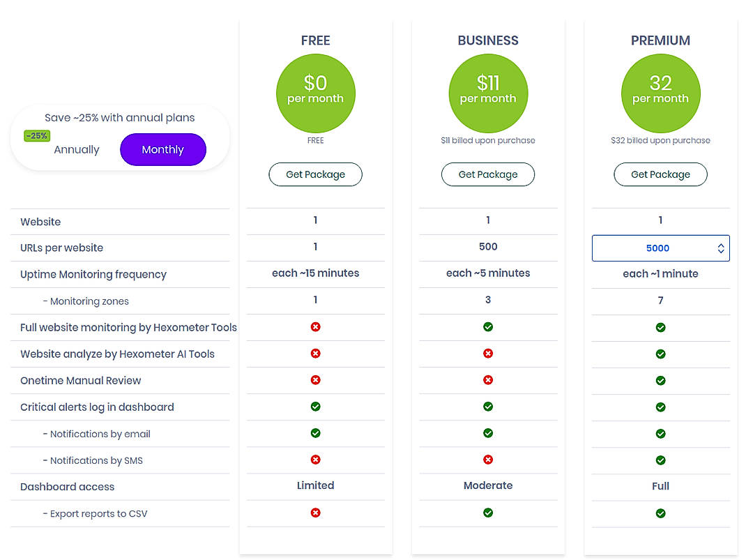
Task: Select the PREMIUM plan column header
Action: tap(660, 40)
